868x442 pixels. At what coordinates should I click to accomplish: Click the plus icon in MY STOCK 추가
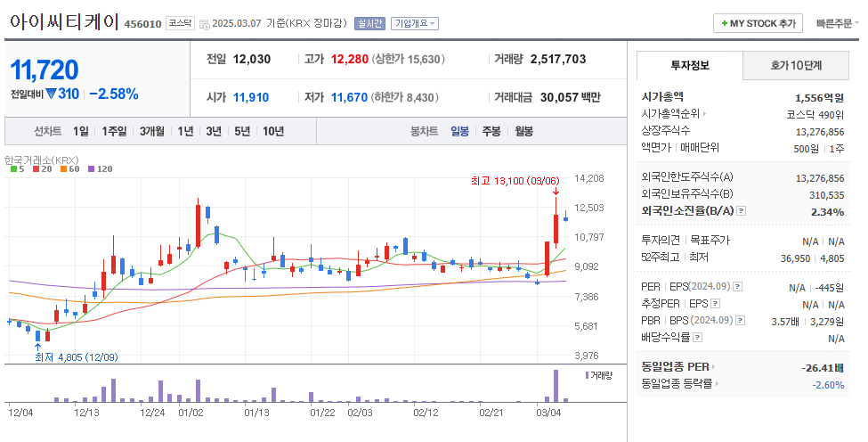724,24
